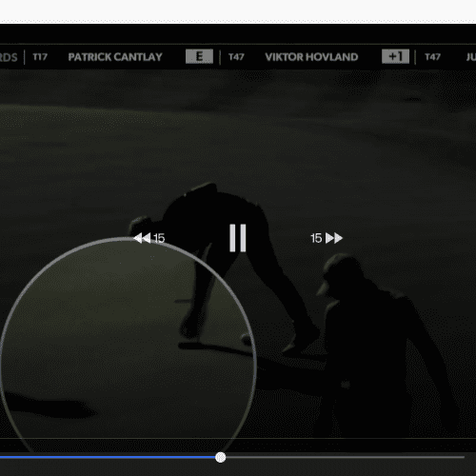Click the +1 score badge

coord(395,56)
